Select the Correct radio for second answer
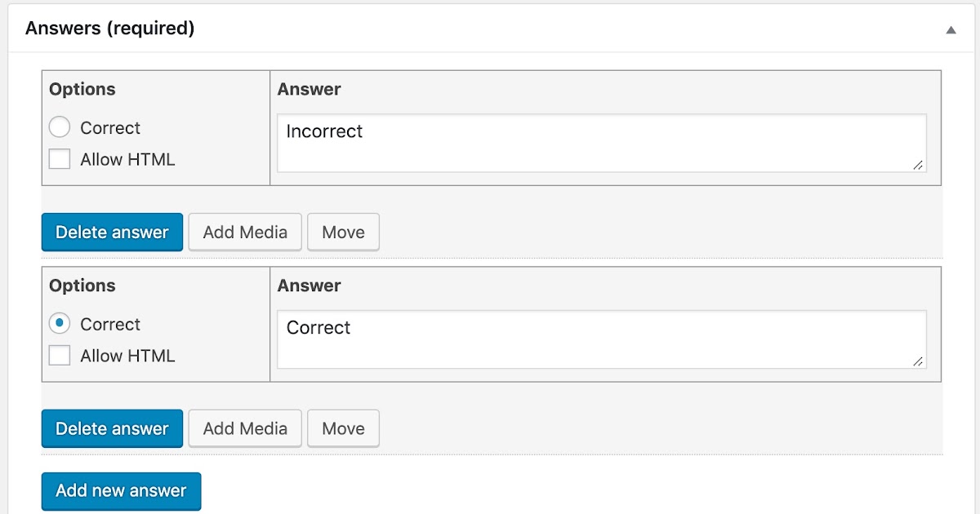The width and height of the screenshot is (980, 514). coord(60,324)
